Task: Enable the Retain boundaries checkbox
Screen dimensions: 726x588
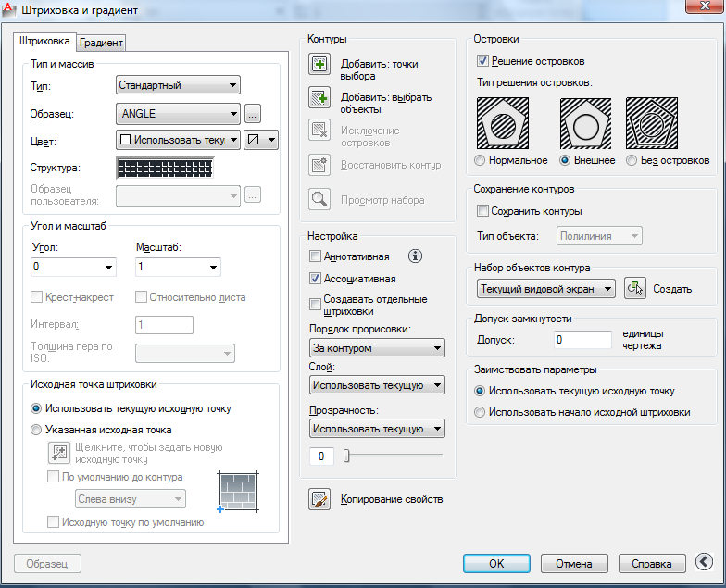Action: [482, 211]
